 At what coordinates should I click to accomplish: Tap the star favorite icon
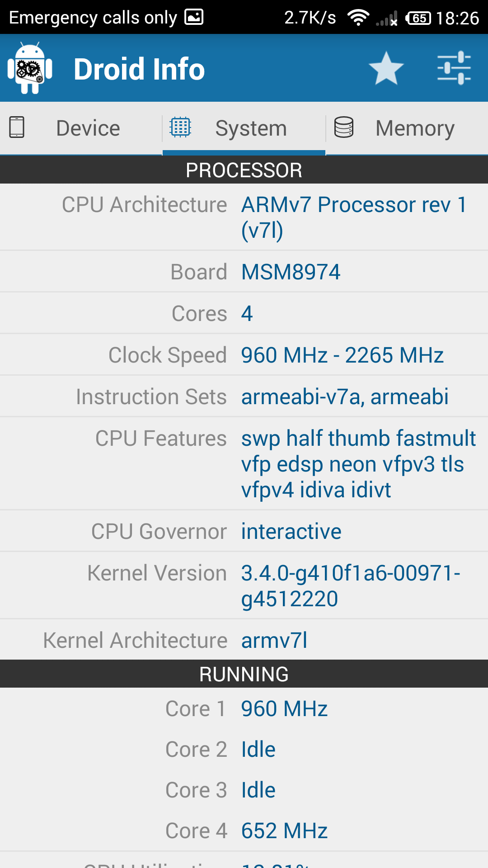[386, 68]
